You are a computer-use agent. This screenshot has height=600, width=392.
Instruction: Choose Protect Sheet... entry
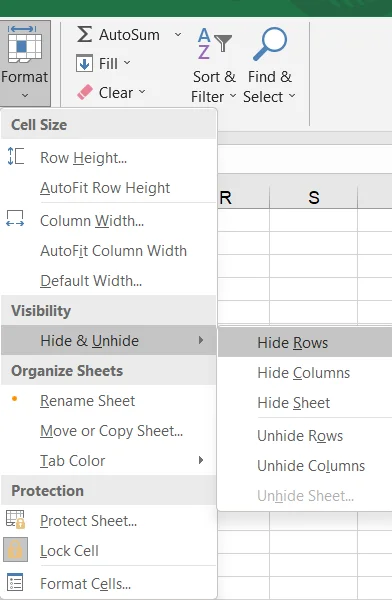(x=109, y=521)
